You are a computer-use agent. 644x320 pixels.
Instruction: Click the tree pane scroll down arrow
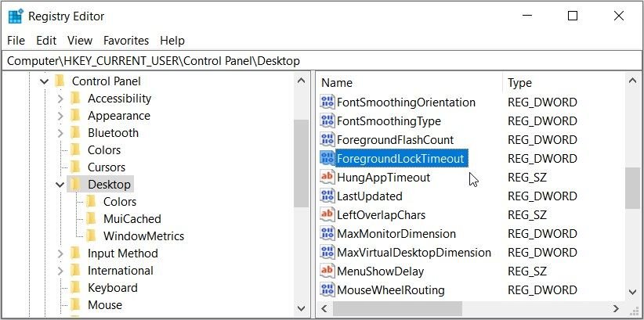301,308
